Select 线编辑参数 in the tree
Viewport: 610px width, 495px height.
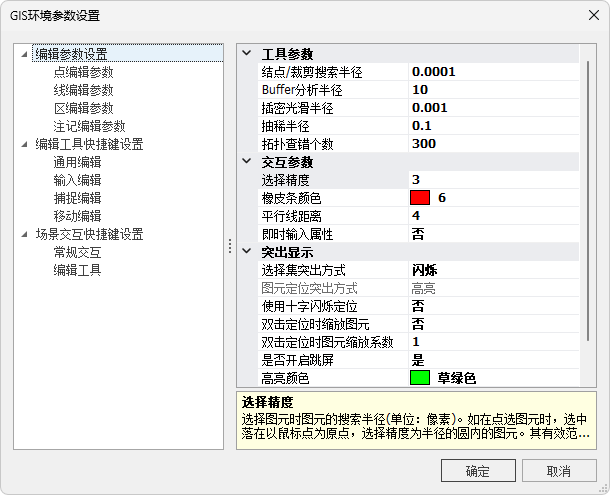tap(83, 90)
